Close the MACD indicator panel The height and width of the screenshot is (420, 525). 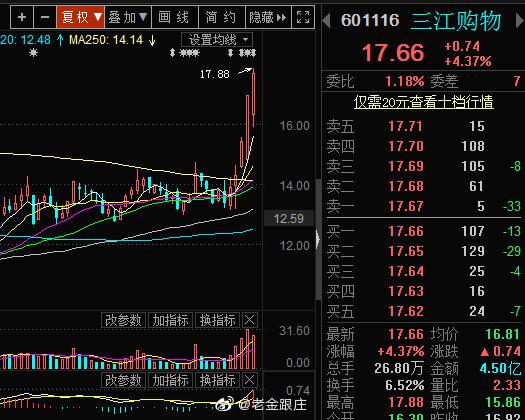(x=249, y=380)
